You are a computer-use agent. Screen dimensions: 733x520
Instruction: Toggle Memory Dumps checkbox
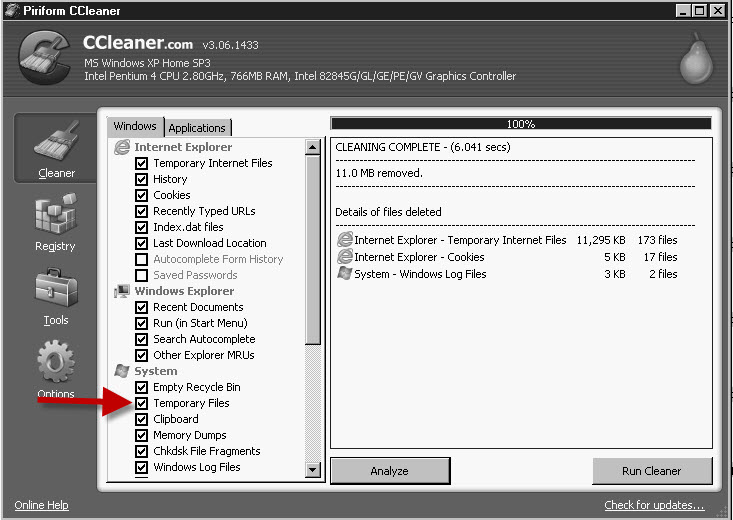[x=141, y=435]
